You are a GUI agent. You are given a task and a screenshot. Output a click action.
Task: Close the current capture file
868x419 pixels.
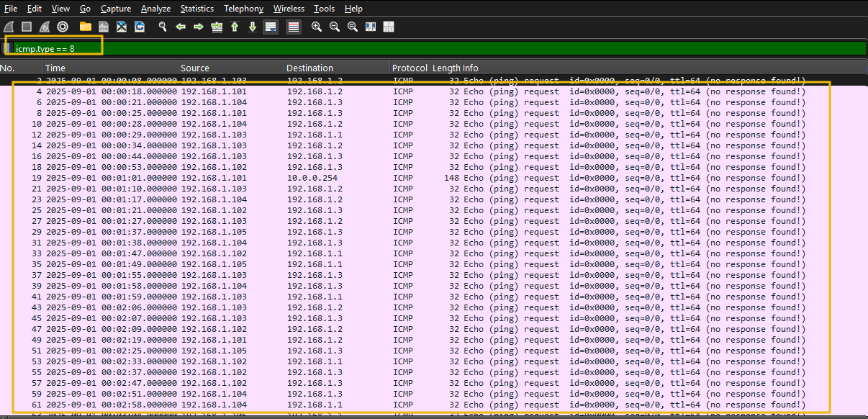point(121,27)
